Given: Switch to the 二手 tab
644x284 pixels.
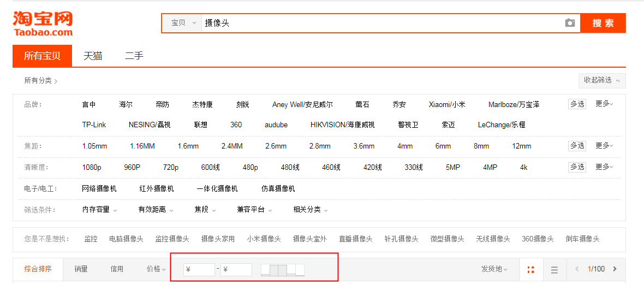Looking at the screenshot, I should point(134,56).
